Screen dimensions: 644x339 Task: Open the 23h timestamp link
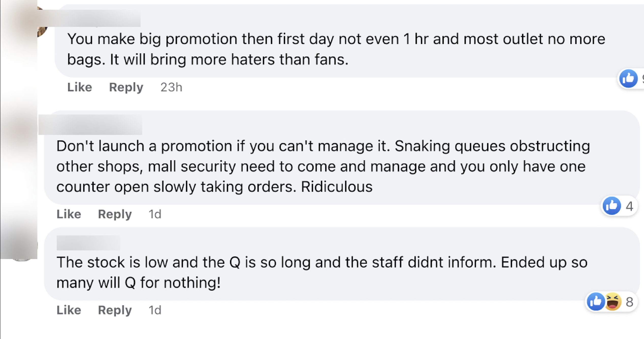(171, 87)
